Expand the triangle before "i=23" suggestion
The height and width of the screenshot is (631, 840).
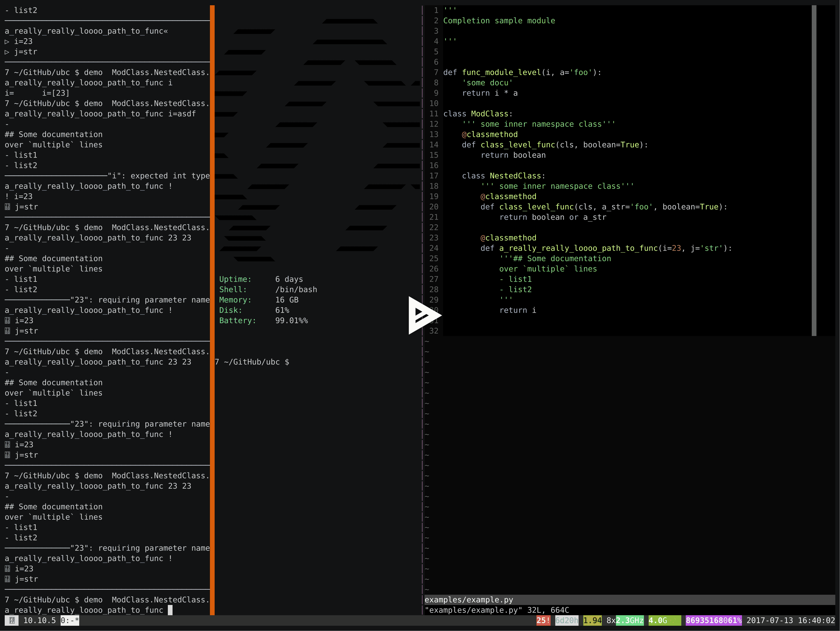pyautogui.click(x=7, y=41)
